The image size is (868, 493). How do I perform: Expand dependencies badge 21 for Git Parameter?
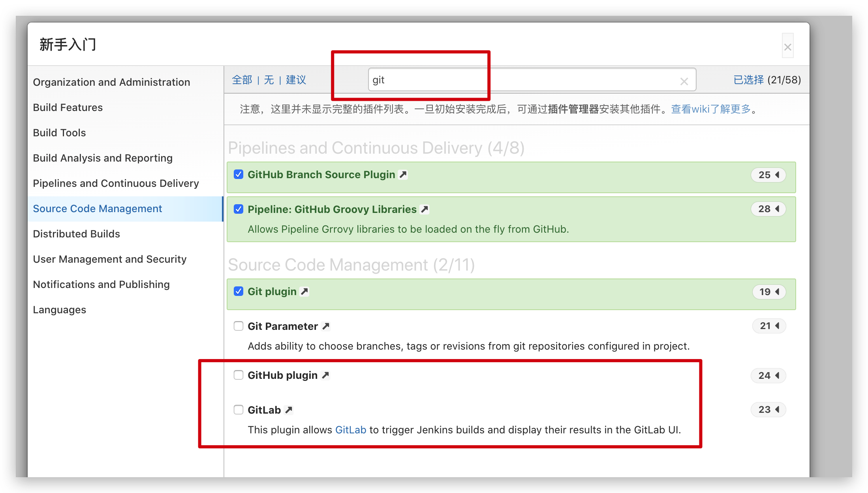pos(769,326)
